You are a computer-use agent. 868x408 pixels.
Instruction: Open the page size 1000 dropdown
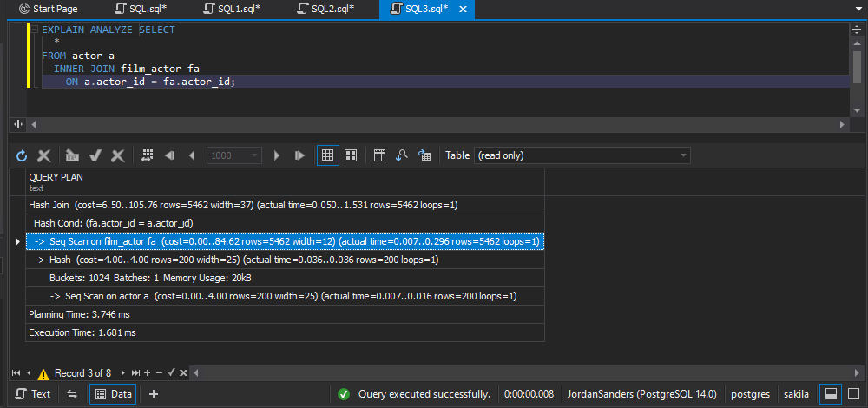(x=255, y=155)
